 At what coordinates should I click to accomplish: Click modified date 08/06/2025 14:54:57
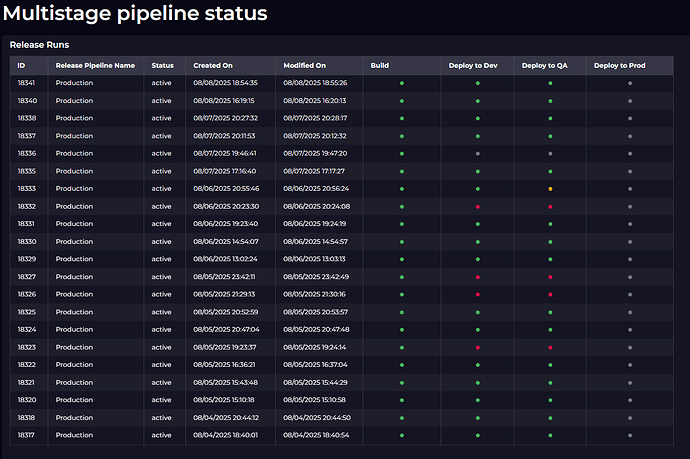tap(316, 241)
